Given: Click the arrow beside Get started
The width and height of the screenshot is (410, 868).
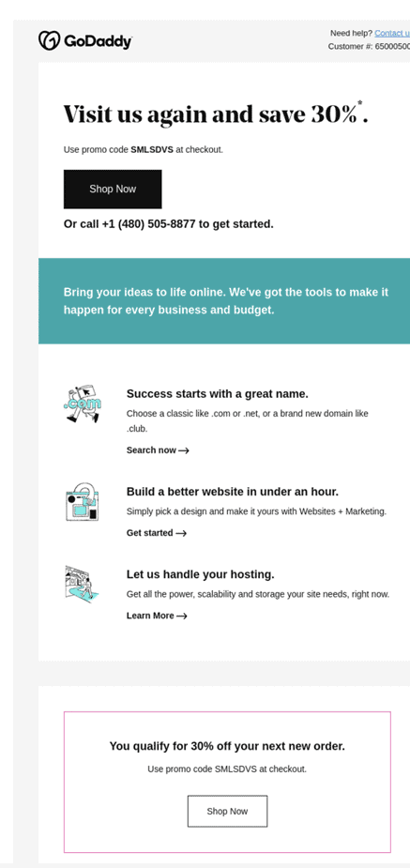Looking at the screenshot, I should click(x=181, y=534).
